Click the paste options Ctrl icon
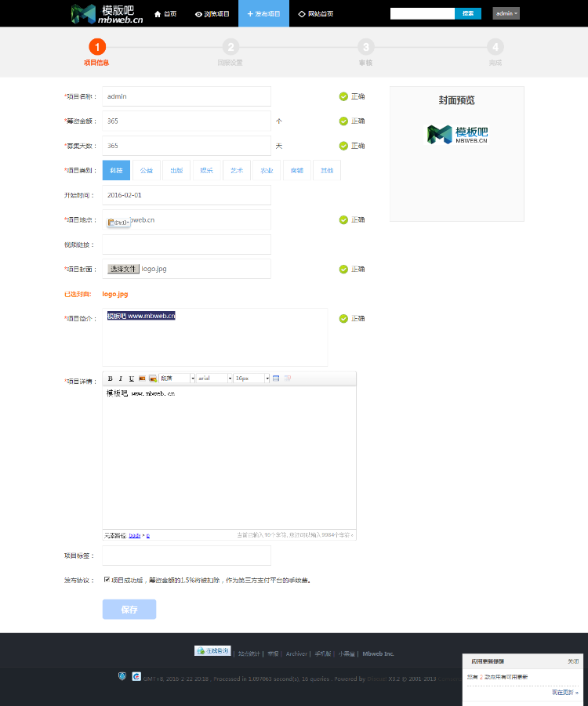Viewport: 588px width, 706px height. [118, 223]
